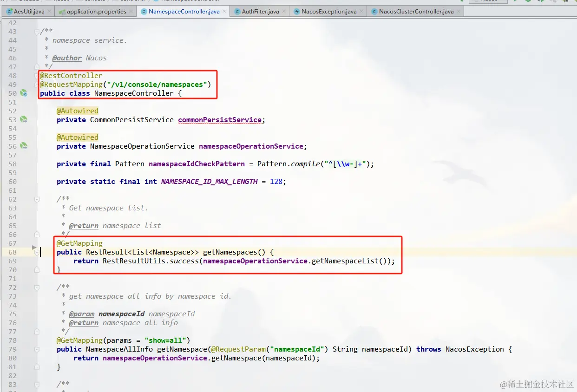Viewport: 577px width, 392px height.
Task: Click the getNamespaces method name
Action: point(230,252)
